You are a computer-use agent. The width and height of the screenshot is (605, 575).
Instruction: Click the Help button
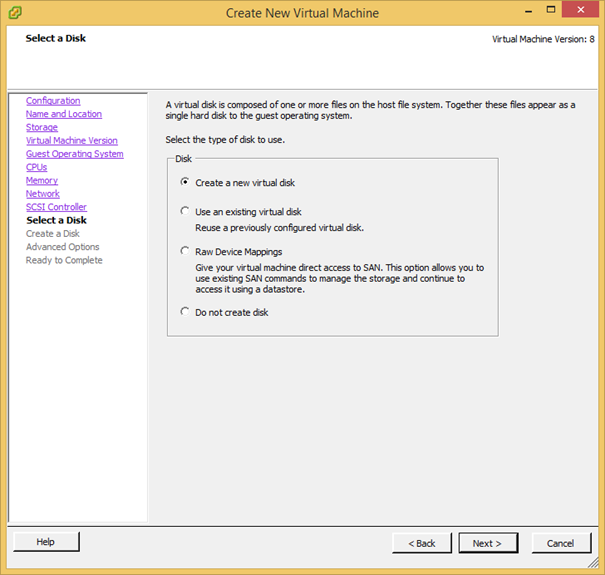coord(46,542)
